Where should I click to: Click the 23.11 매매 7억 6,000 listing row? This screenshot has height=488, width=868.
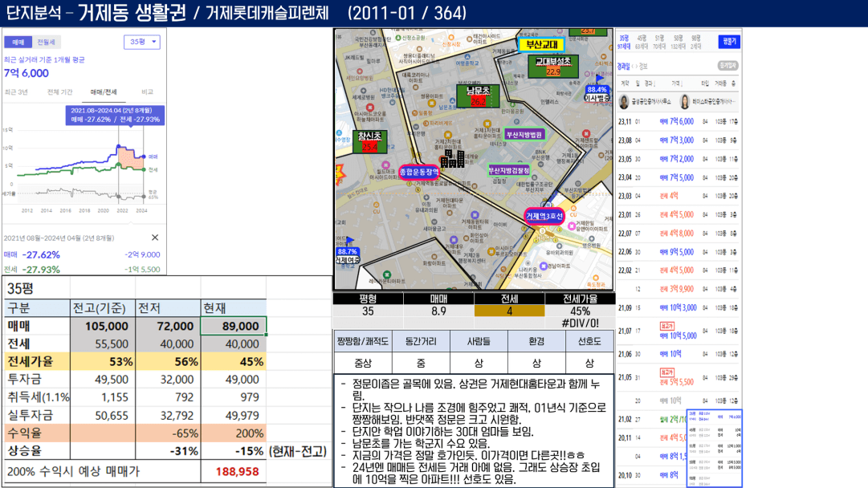679,122
